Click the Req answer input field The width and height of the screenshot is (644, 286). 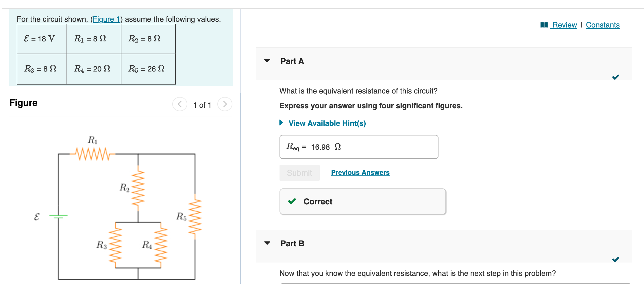pos(359,147)
